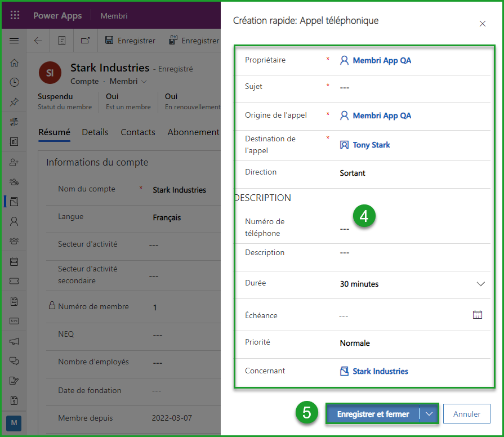This screenshot has height=437, width=504.
Task: Open the Power Apps waffle app launcher
Action: coord(15,16)
